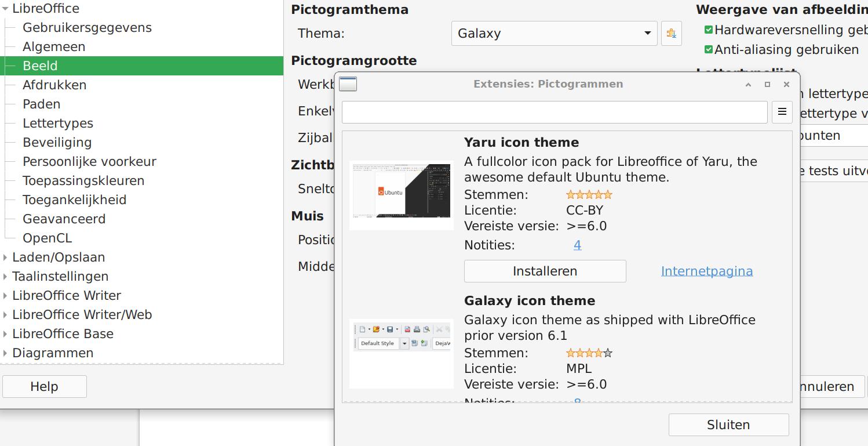Click the extension search input field

click(x=555, y=112)
